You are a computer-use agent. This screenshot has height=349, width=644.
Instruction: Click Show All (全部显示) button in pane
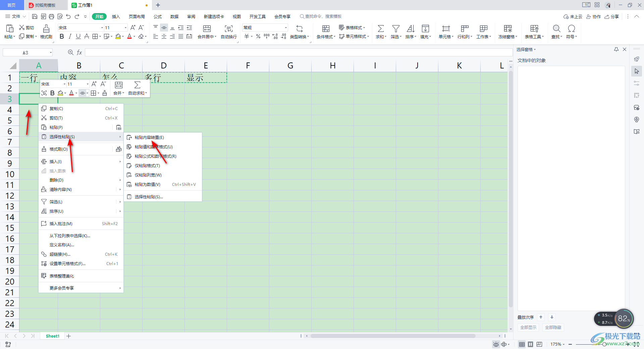(x=528, y=328)
